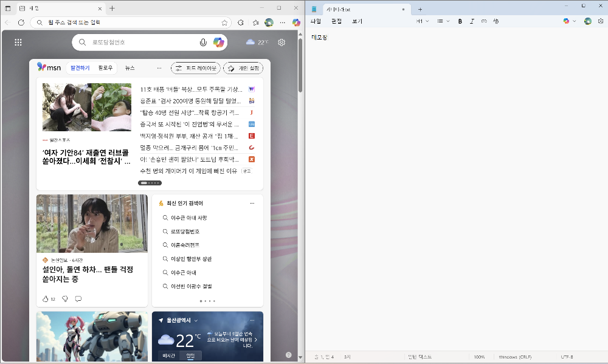Open comments on the 설인아 article
The width and height of the screenshot is (608, 364).
(78, 299)
